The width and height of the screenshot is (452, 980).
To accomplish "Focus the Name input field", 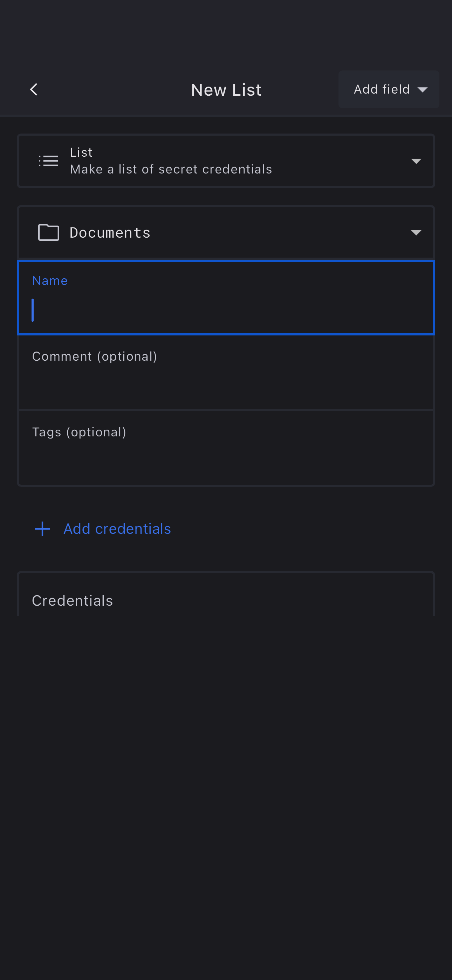I will pyautogui.click(x=226, y=310).
